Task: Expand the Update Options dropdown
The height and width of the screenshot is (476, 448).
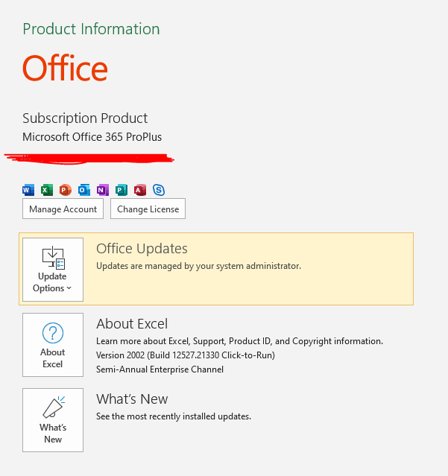Action: (x=53, y=270)
